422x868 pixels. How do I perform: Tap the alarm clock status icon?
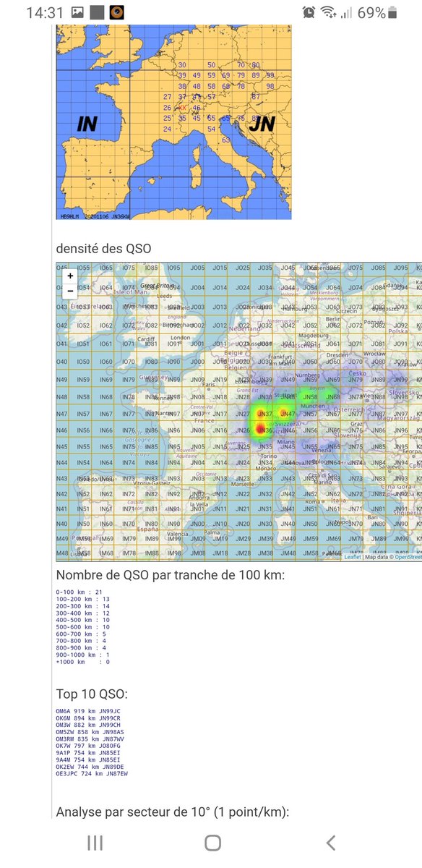[x=309, y=12]
